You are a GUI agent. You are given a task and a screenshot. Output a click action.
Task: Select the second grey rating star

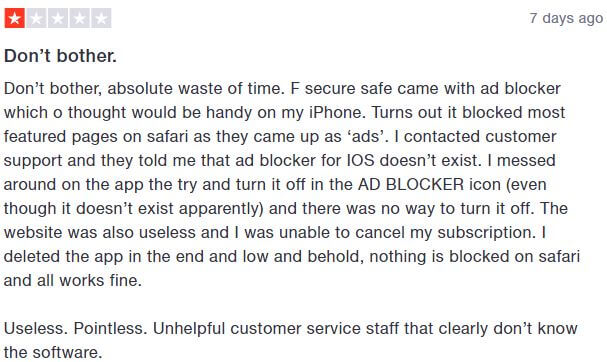(36, 18)
